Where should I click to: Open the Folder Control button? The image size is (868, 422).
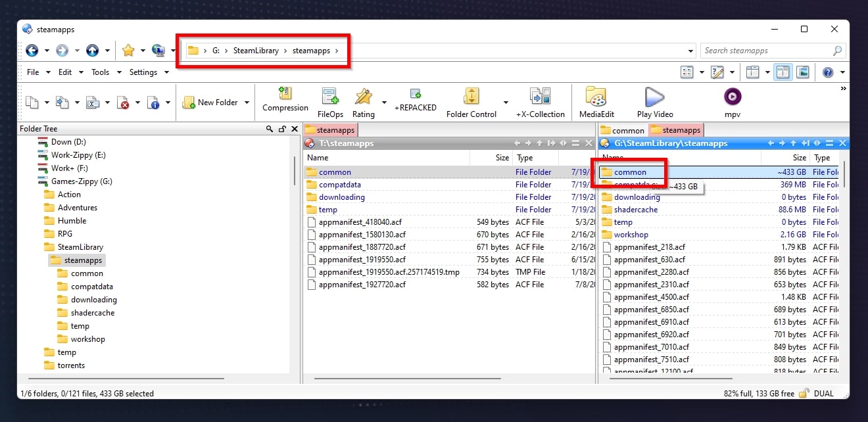(471, 103)
